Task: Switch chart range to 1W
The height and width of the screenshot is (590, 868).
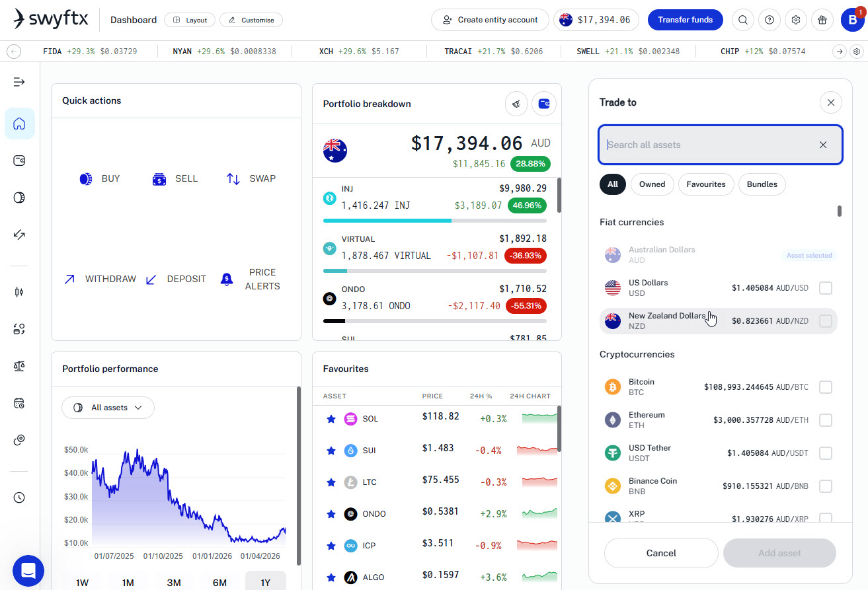Action: 82,582
